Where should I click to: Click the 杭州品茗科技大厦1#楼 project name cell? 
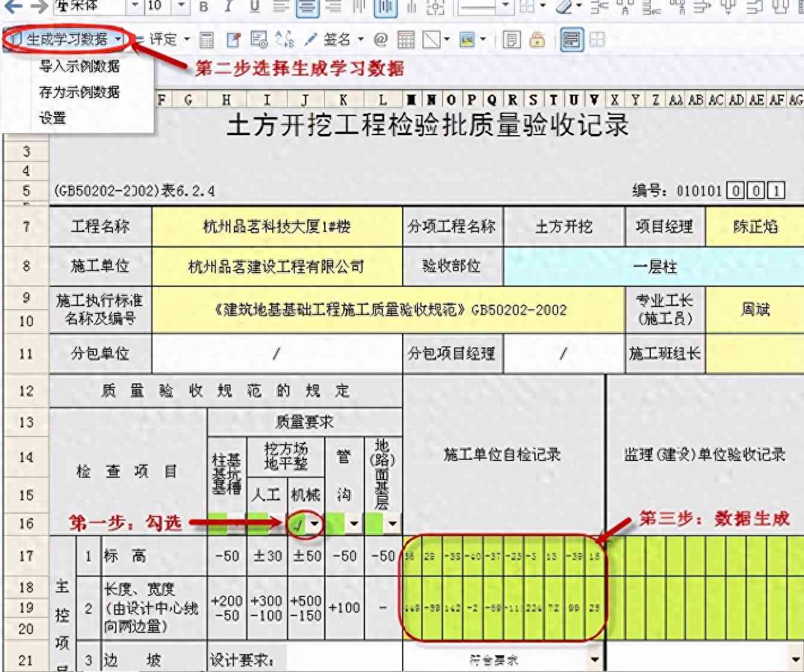coord(277,227)
